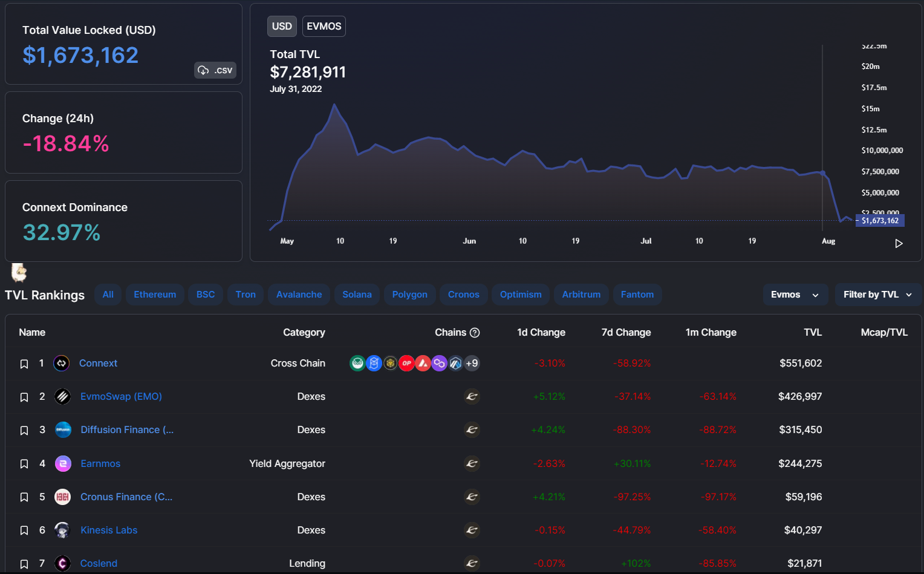Viewport: 924px width, 574px height.
Task: Switch chart denomination to USD
Action: [282, 26]
